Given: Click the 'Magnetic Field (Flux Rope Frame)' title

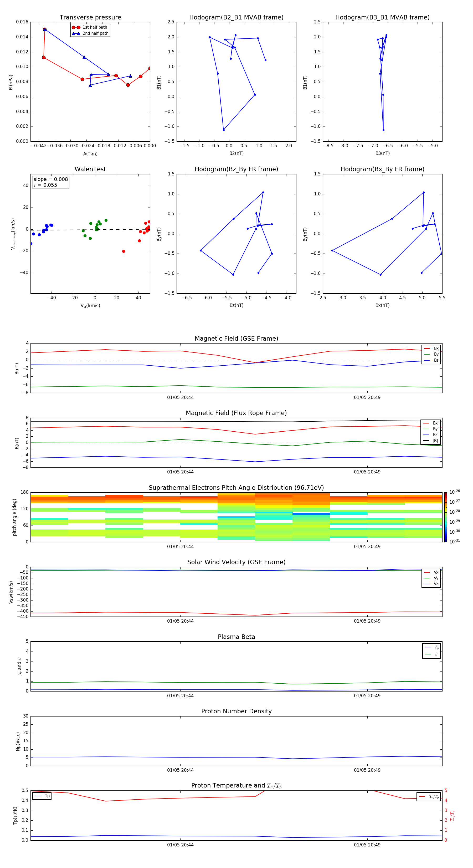Looking at the screenshot, I should point(236,413).
